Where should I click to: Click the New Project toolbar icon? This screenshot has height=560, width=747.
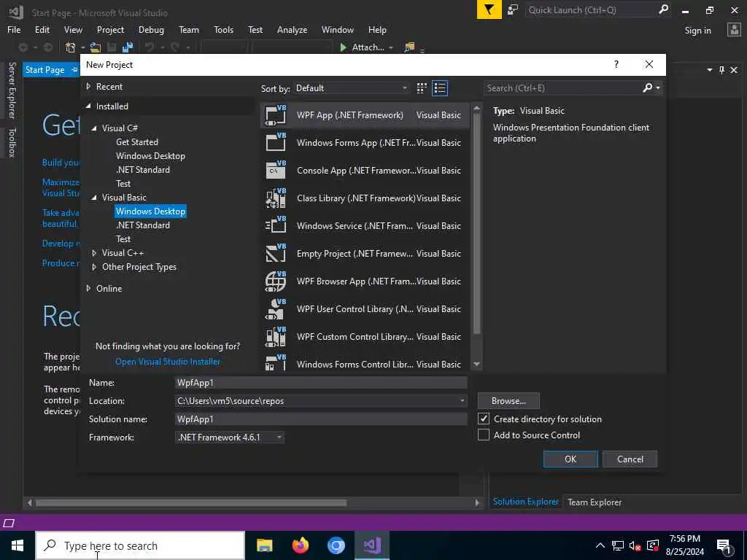click(x=71, y=47)
